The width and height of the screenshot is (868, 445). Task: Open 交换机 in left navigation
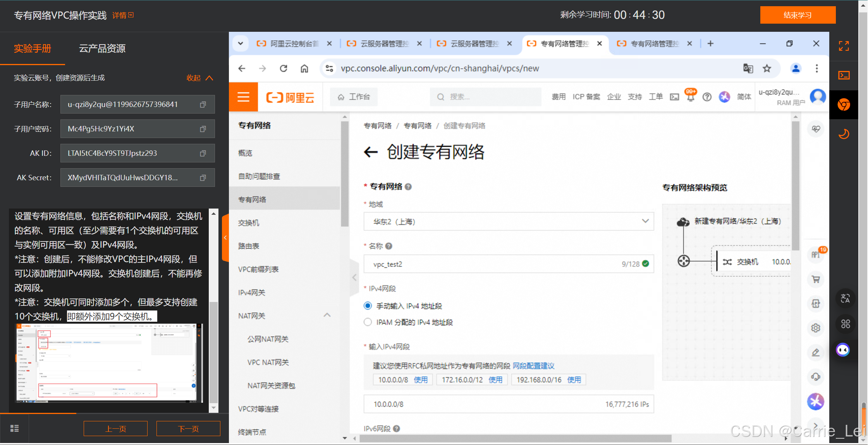click(248, 223)
